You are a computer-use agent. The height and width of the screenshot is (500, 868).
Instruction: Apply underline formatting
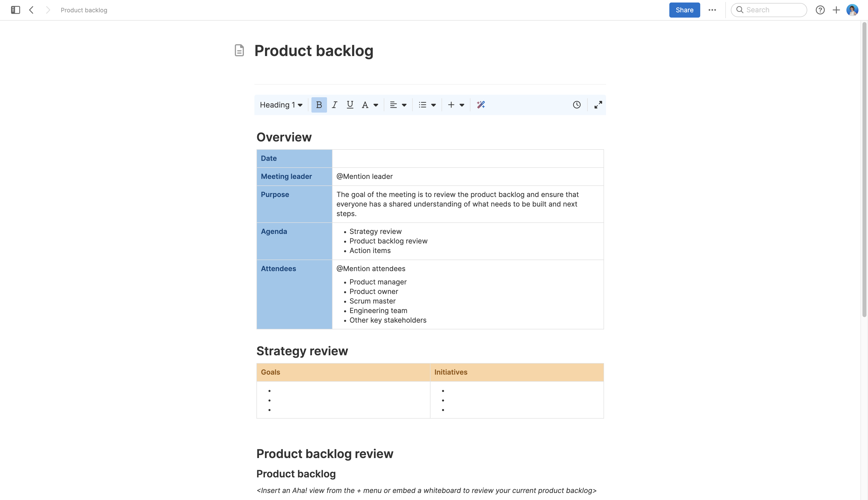point(350,105)
